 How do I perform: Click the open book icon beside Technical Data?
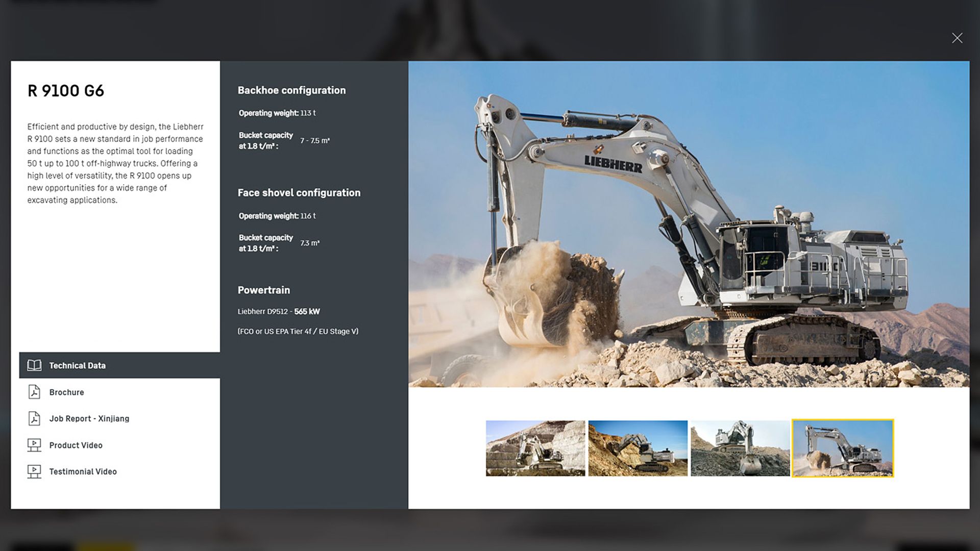(x=34, y=365)
